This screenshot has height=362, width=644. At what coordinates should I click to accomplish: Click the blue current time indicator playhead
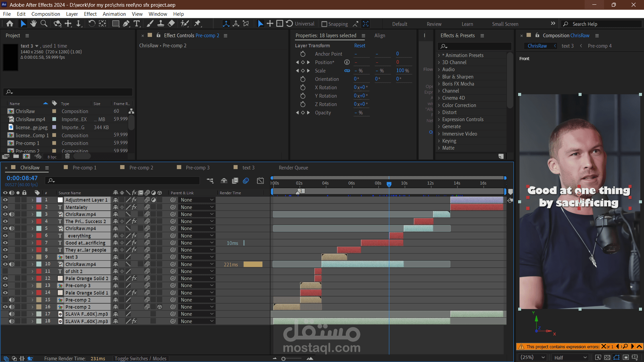(389, 185)
